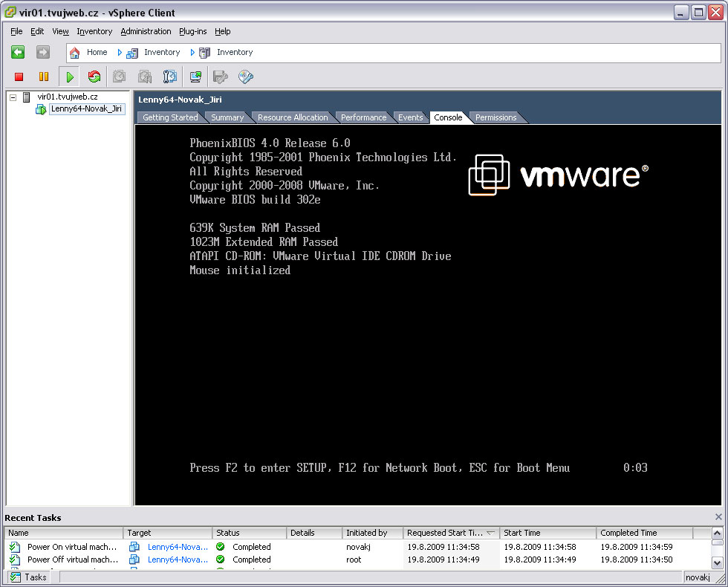Reset the virtual machine via toolbar icon

tap(94, 77)
